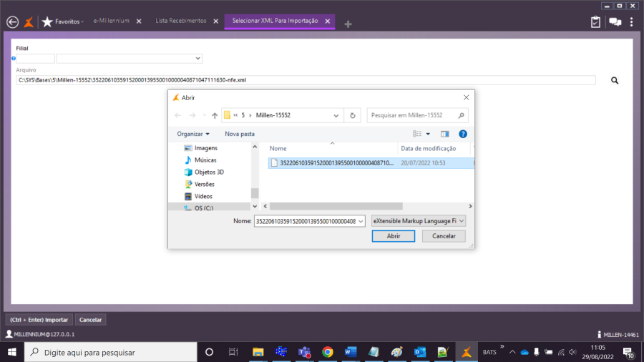Click the Cancelar button beside Importar
This screenshot has height=362, width=644.
click(90, 320)
